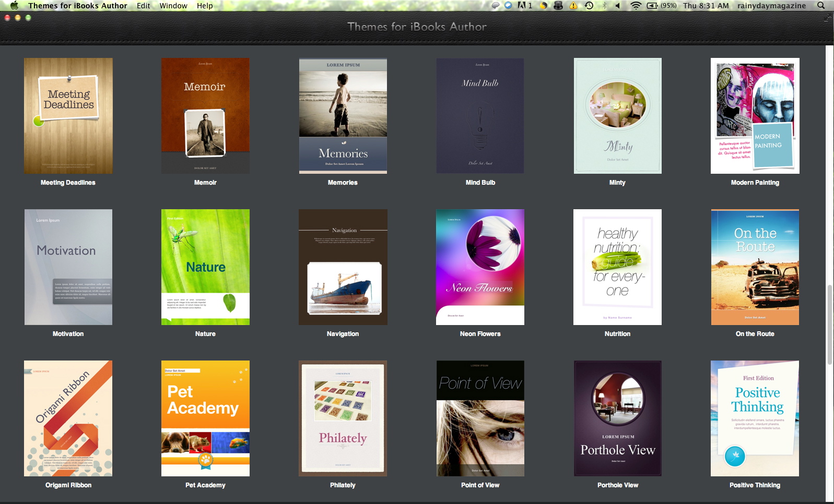Open Themes for iBooks Author menu

click(x=78, y=6)
